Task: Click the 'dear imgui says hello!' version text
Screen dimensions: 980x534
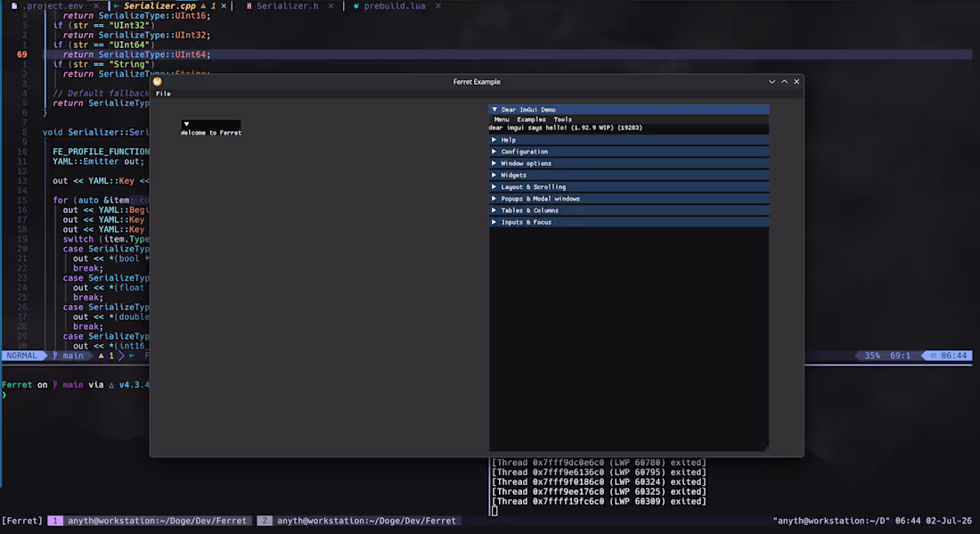Action: 565,127
